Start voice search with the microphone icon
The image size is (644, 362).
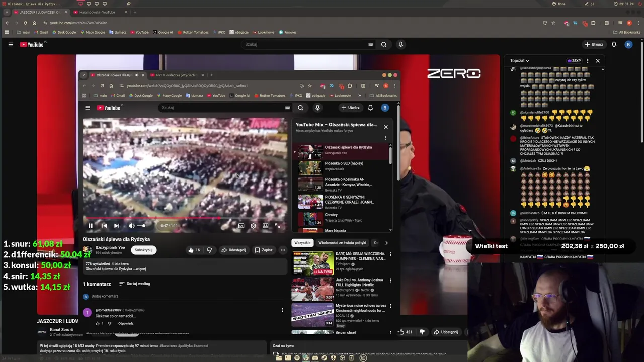click(x=400, y=44)
